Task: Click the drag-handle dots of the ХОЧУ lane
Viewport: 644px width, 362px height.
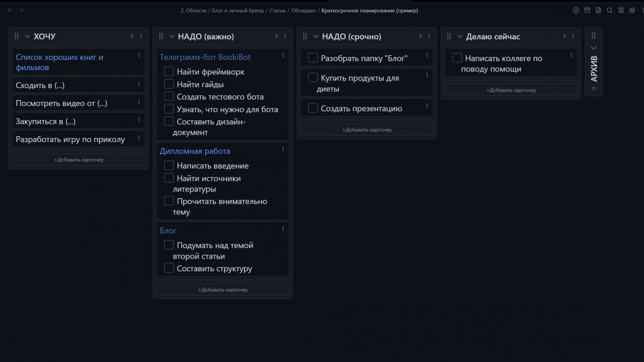Action: coord(17,36)
